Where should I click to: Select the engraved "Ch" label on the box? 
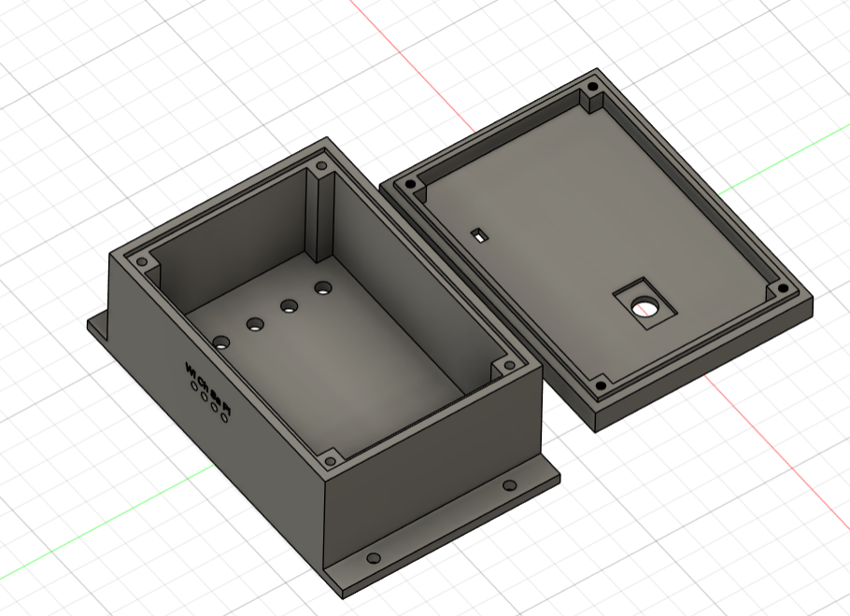pos(203,383)
